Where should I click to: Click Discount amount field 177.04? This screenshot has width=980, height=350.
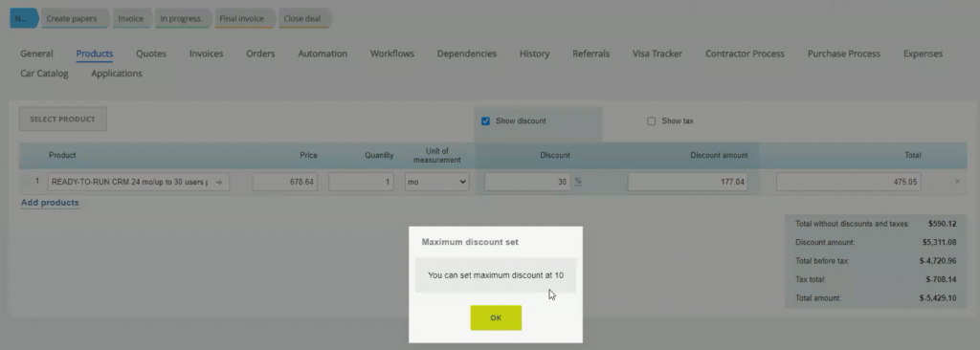tap(687, 182)
